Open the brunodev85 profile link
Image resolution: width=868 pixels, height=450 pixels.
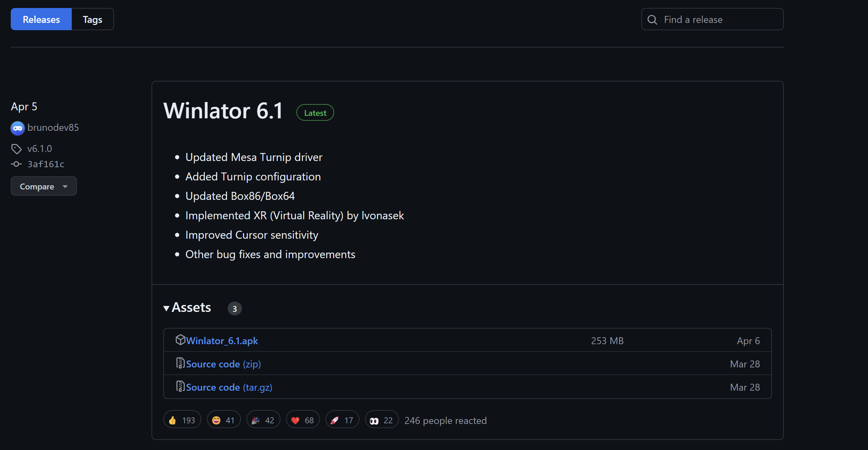(x=53, y=128)
